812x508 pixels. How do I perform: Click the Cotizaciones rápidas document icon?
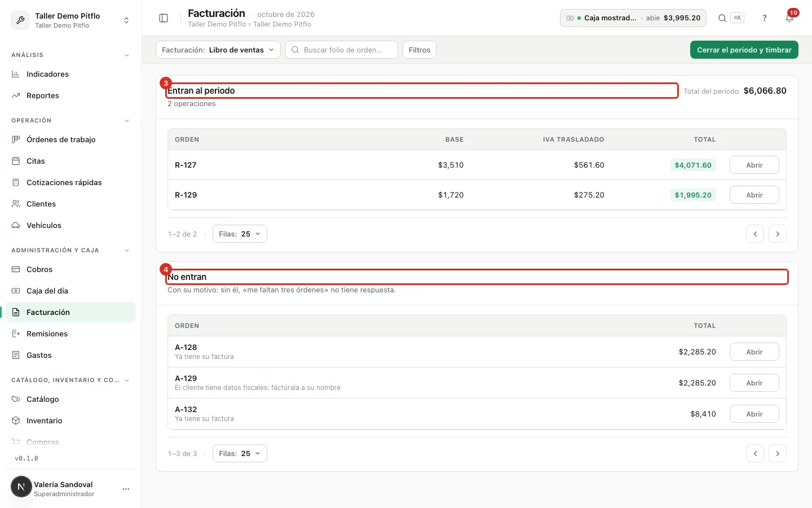pos(16,182)
